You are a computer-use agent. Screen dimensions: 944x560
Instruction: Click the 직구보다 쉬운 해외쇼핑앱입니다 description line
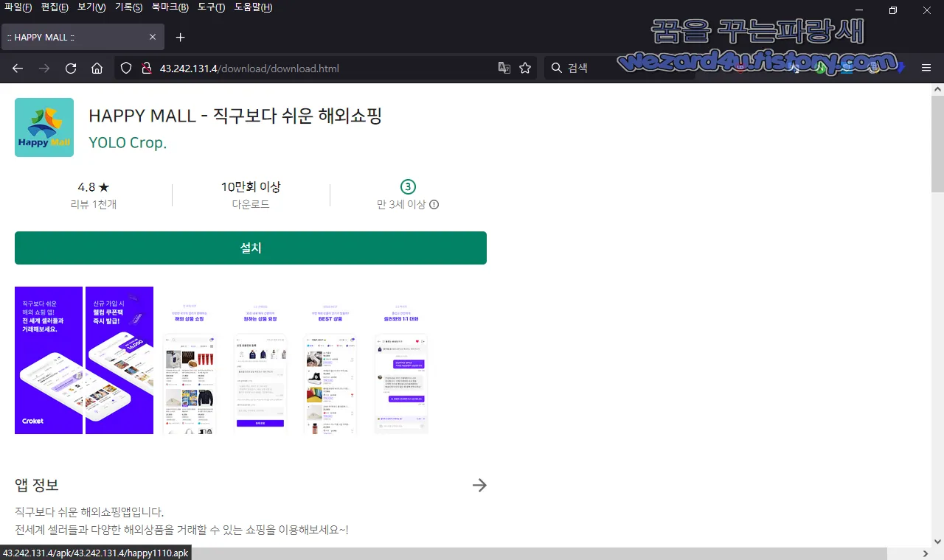tap(89, 511)
